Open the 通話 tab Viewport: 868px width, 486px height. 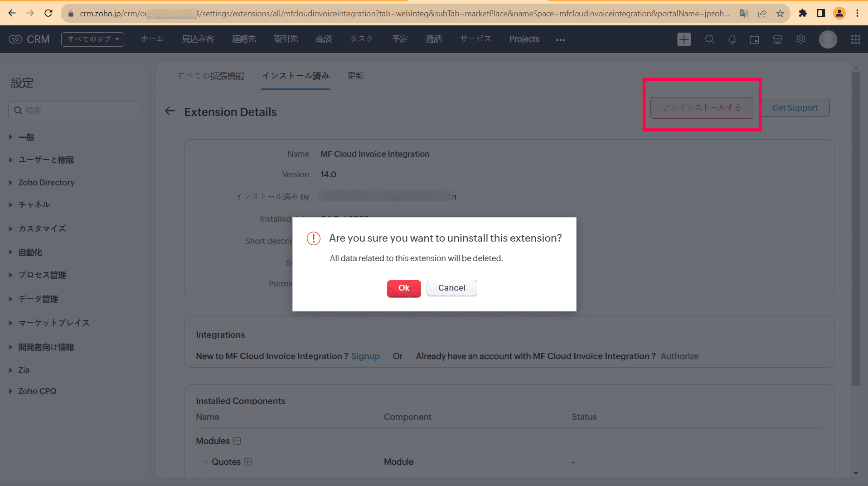point(434,39)
